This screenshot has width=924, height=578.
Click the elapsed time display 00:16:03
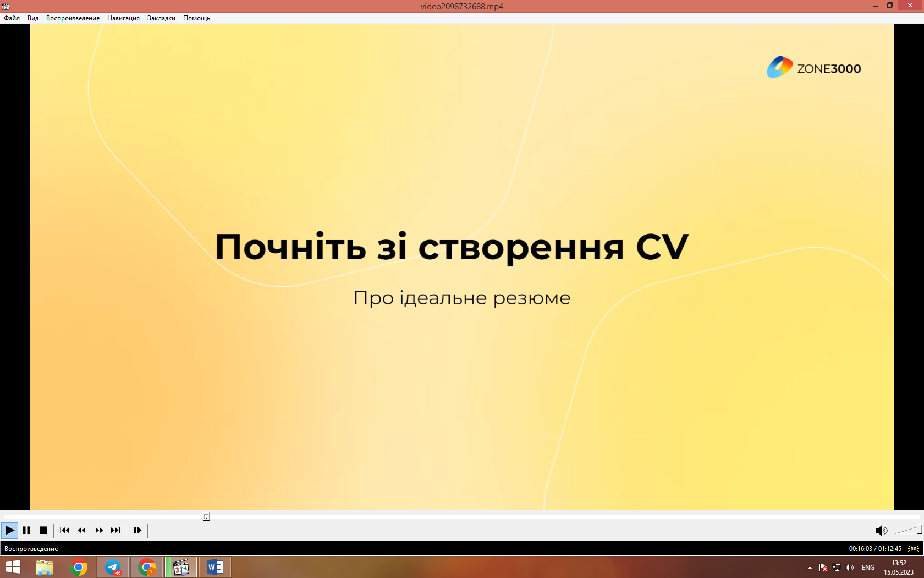coord(860,549)
